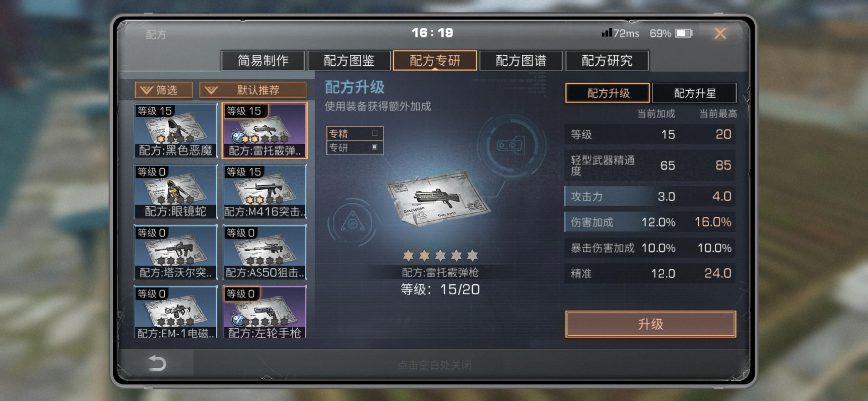The height and width of the screenshot is (401, 868).
Task: Select the 配方:塔沃尔突 recipe icon
Action: [175, 252]
